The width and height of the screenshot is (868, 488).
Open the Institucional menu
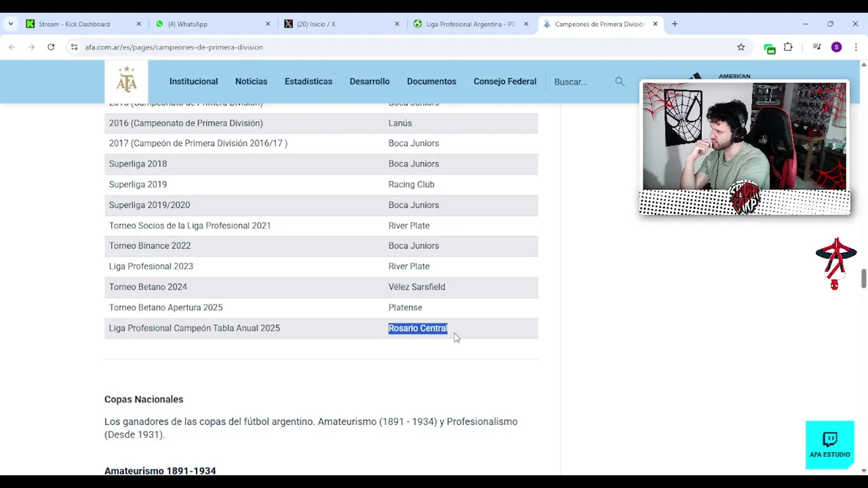coord(193,81)
